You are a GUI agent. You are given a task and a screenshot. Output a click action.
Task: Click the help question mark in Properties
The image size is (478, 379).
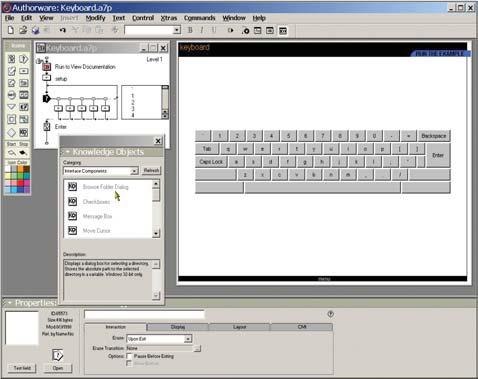pos(330,314)
